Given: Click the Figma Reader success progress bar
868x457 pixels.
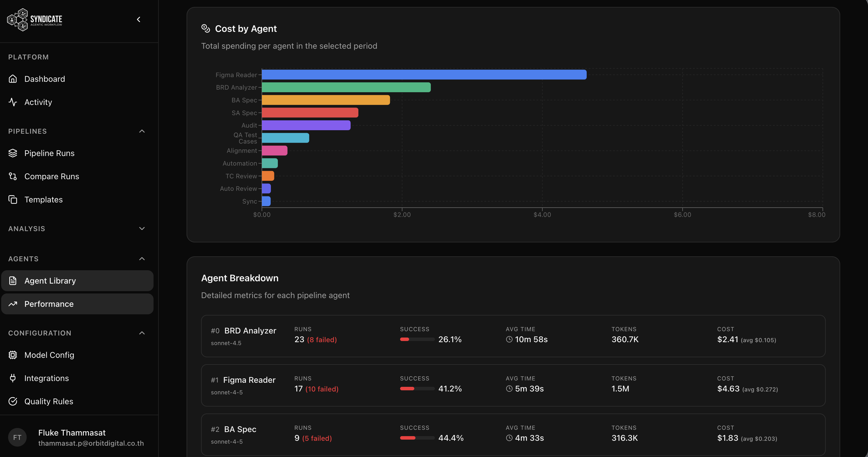Looking at the screenshot, I should [x=417, y=389].
